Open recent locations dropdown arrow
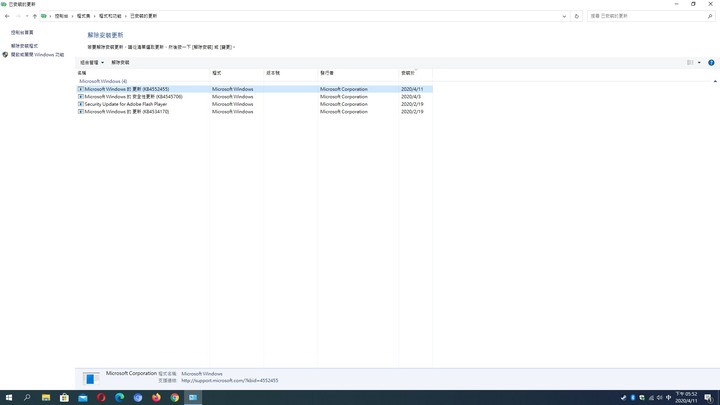The image size is (720, 405). 27,16
